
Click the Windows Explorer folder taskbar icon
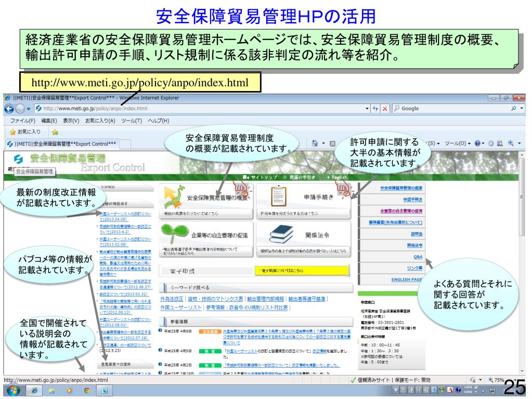click(x=51, y=391)
